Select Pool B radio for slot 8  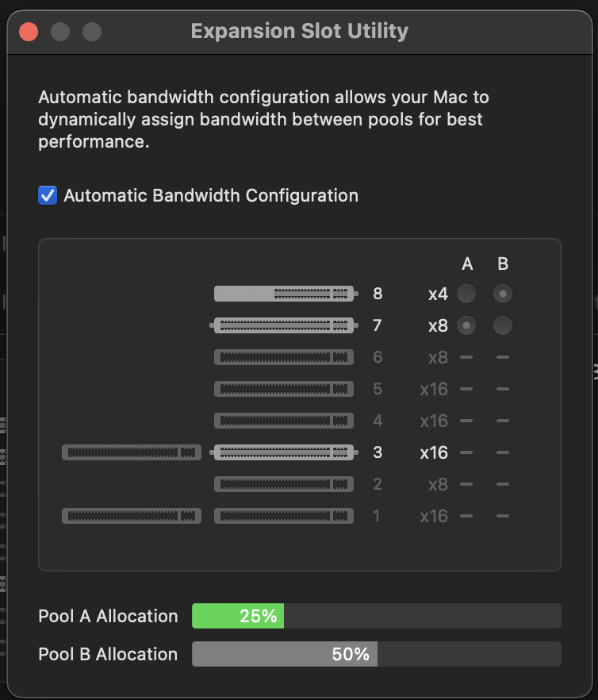click(503, 294)
